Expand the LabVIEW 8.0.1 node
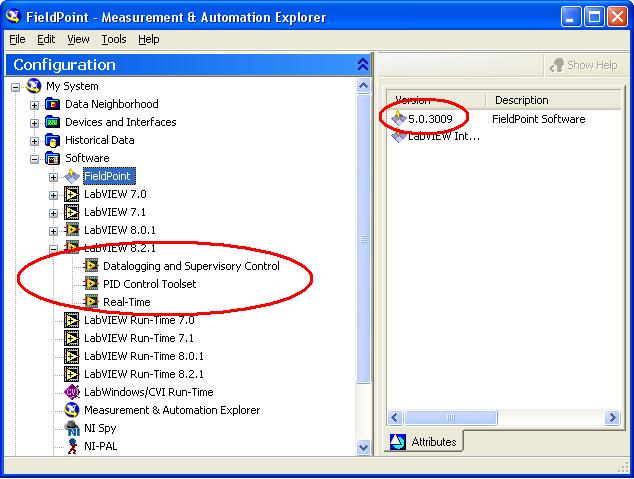Screen dimensions: 634x479 (53, 231)
